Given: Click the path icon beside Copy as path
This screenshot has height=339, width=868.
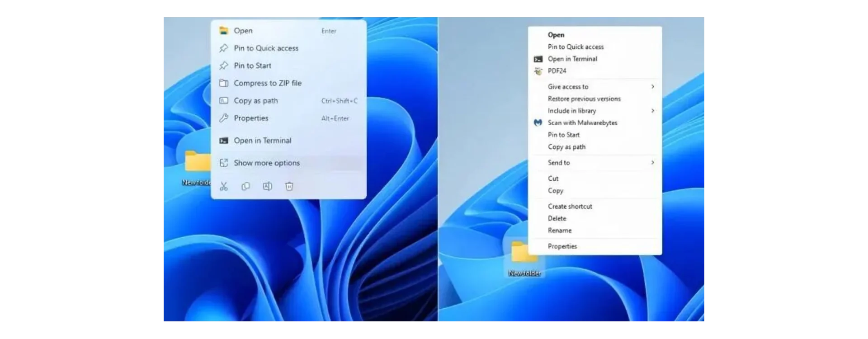Looking at the screenshot, I should click(x=224, y=101).
